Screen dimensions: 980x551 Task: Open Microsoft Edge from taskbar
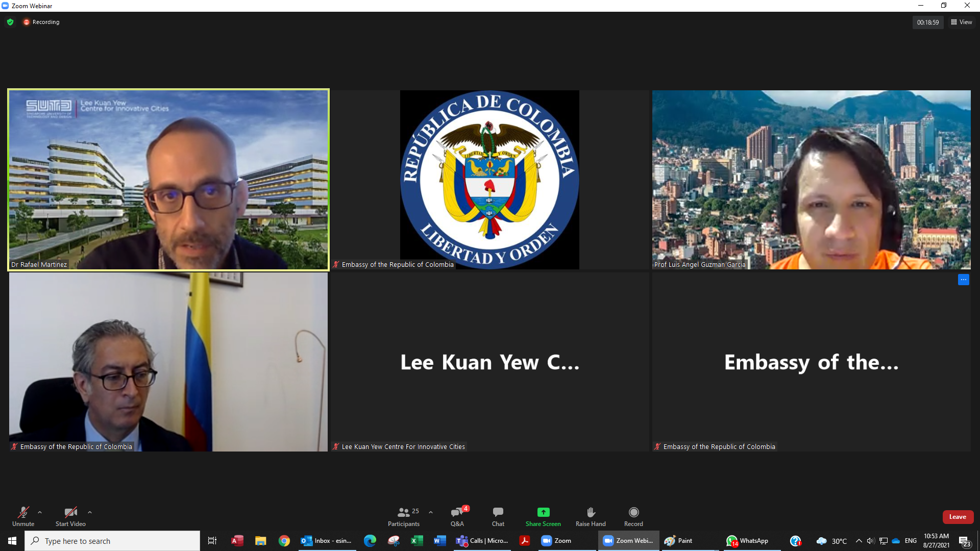[370, 541]
